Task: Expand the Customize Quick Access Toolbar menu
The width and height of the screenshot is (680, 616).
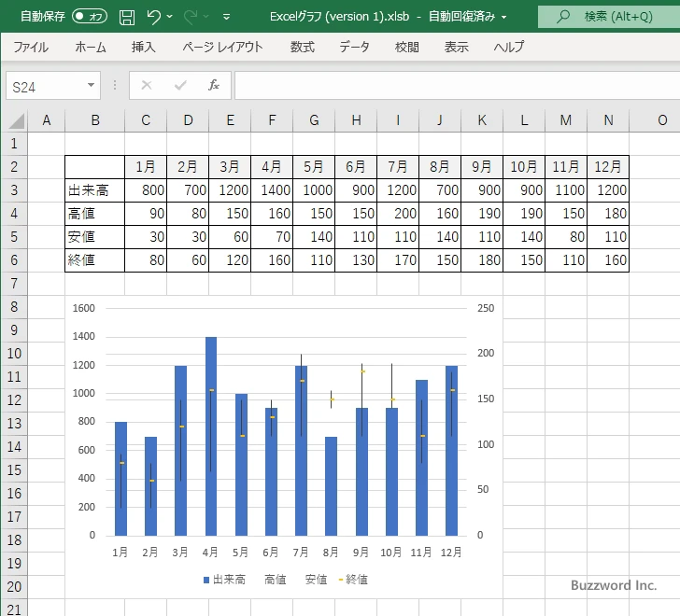Action: [227, 17]
